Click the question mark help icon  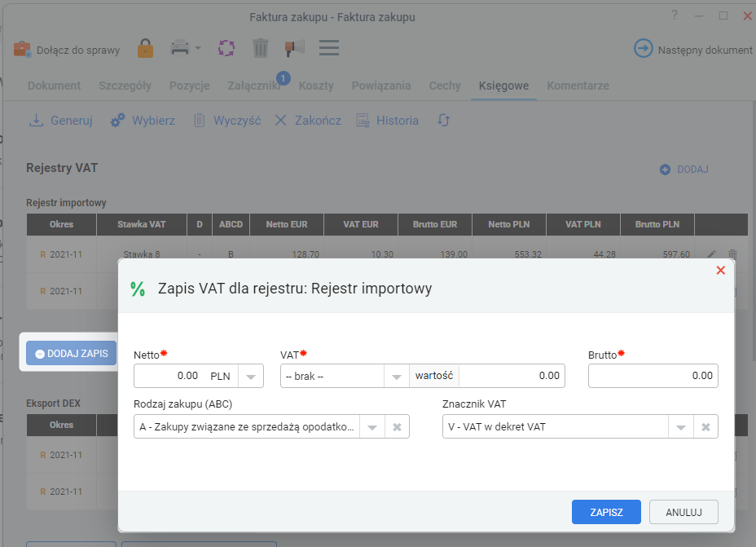(x=675, y=15)
